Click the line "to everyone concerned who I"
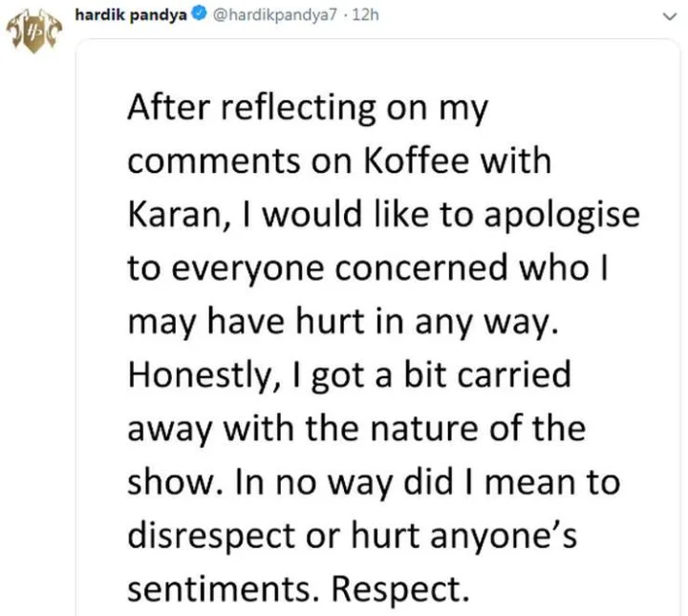Image resolution: width=688 pixels, height=616 pixels. click(368, 267)
